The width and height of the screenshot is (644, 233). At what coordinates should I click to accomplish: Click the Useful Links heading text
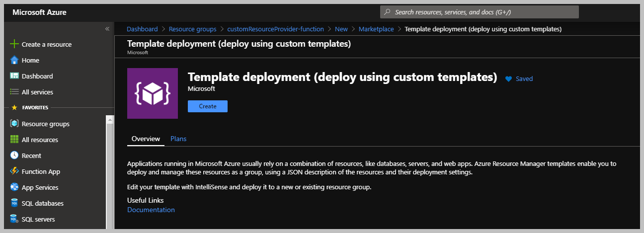click(145, 200)
